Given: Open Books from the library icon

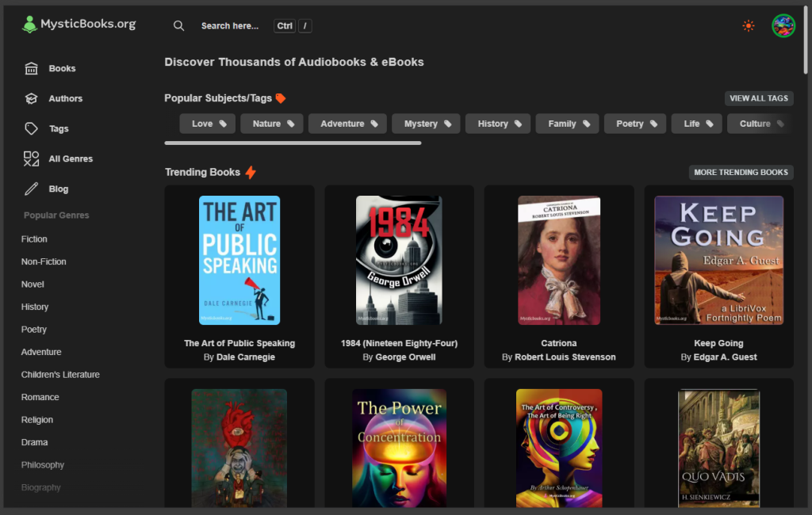Looking at the screenshot, I should [32, 69].
